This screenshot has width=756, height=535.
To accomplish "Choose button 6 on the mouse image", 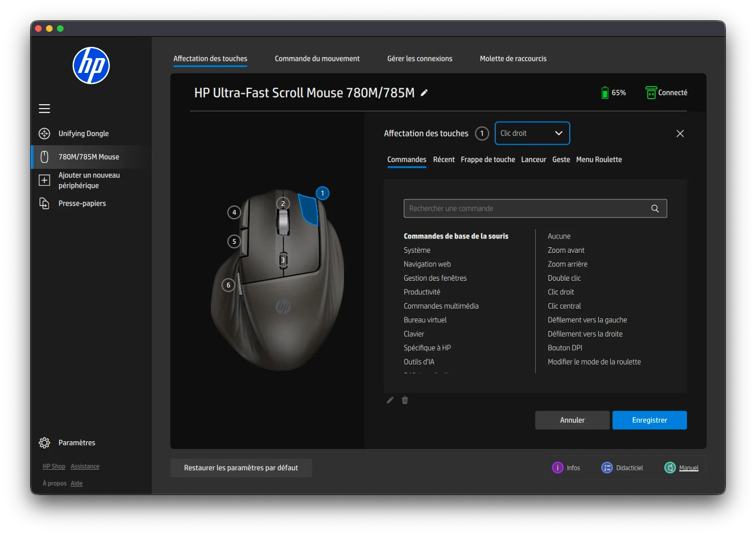I will (228, 285).
